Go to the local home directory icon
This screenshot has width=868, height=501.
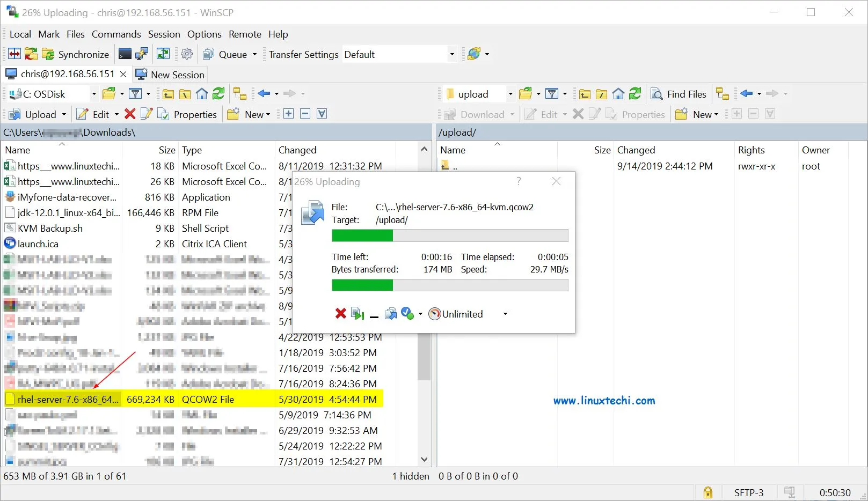click(x=202, y=94)
